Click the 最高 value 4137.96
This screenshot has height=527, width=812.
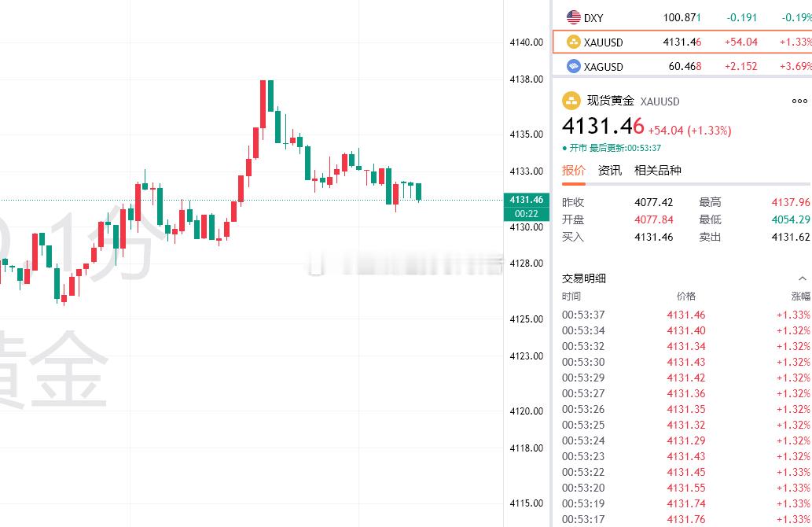(791, 202)
